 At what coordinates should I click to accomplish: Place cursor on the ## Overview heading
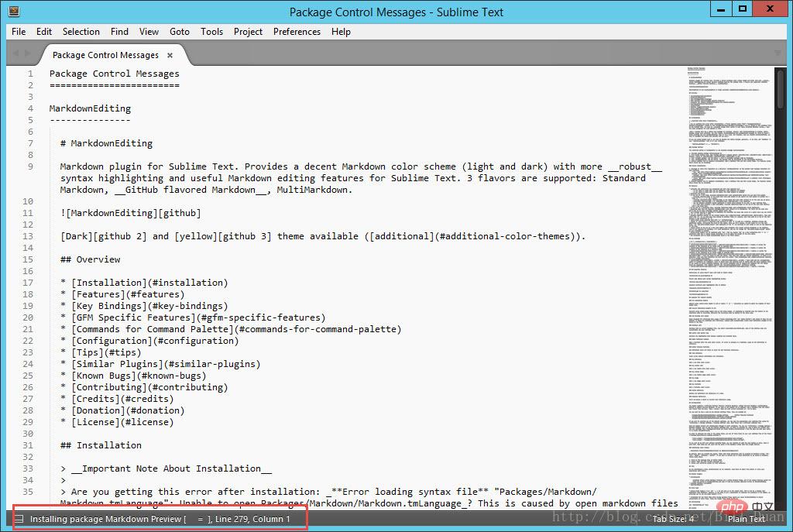tap(90, 259)
